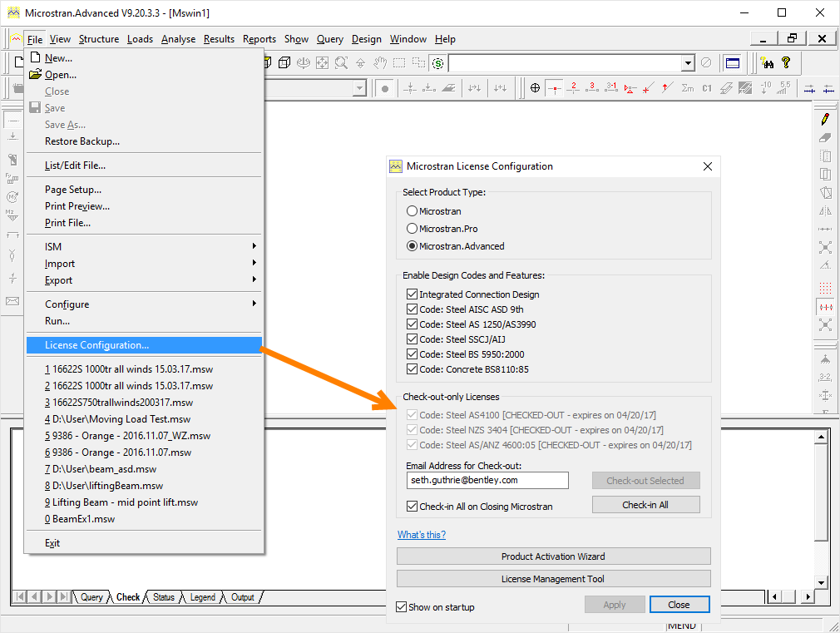Click the Email Address for Check-out field
The image size is (840, 633).
point(487,480)
